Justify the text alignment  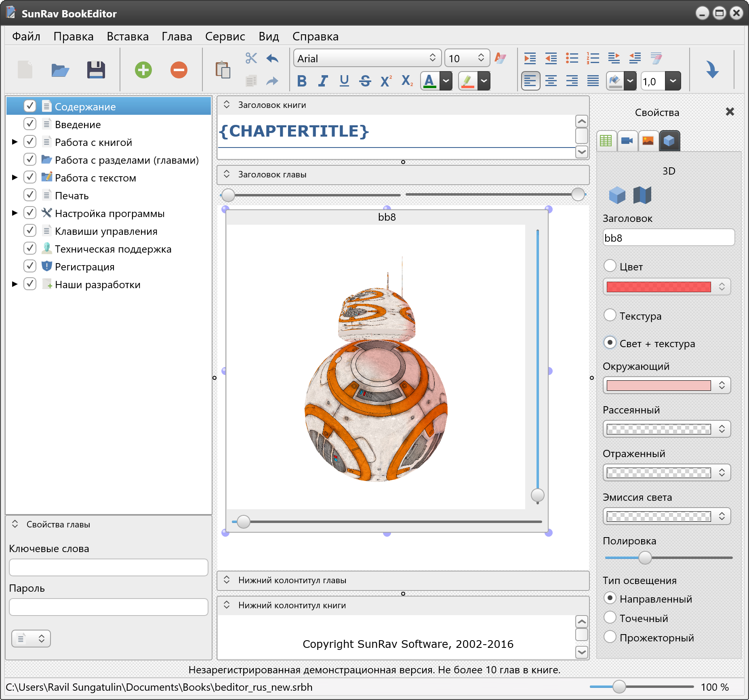(593, 81)
